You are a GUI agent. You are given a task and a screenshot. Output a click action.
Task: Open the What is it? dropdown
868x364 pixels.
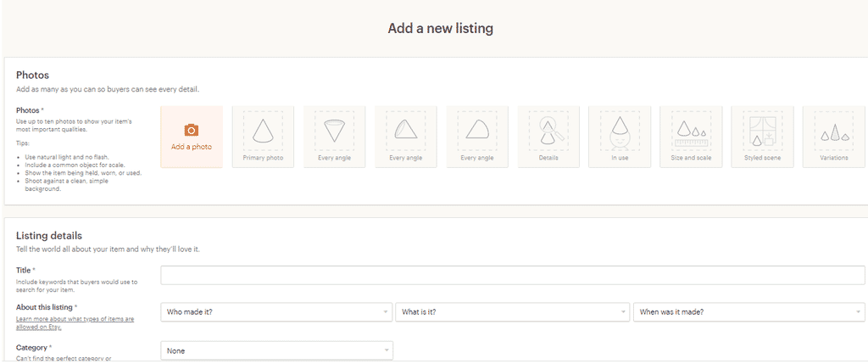point(512,312)
